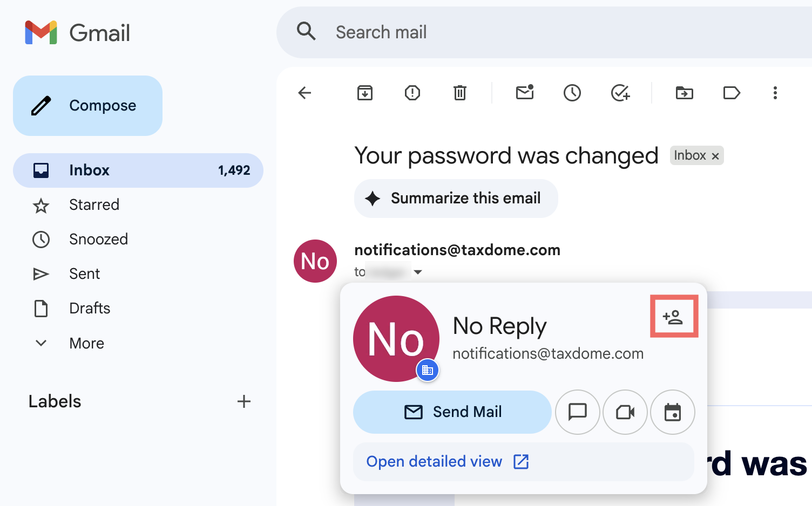
Task: Open detailed view link
Action: point(447,462)
